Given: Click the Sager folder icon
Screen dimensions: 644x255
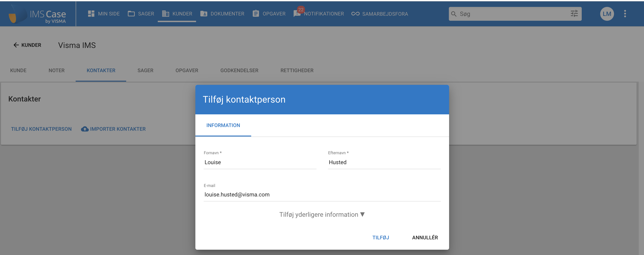Looking at the screenshot, I should point(131,14).
